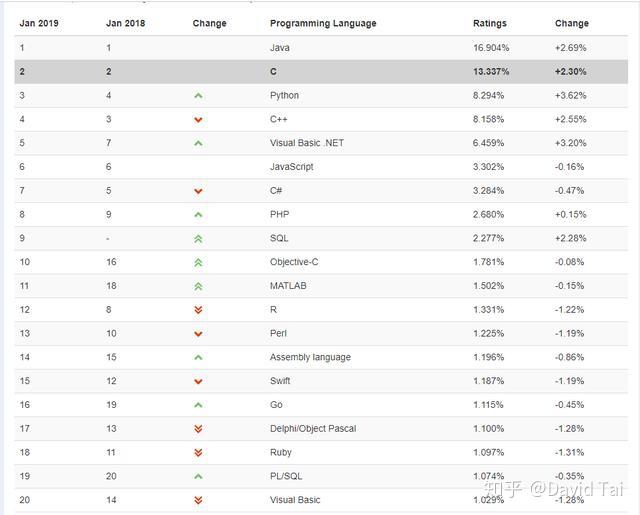Screen dimensions: 640x515
Task: Click the red down arrow in C# row
Action: 198,191
